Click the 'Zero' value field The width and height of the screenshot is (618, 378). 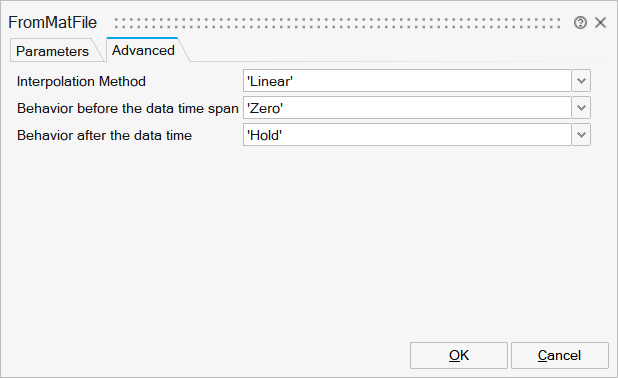tap(407, 108)
